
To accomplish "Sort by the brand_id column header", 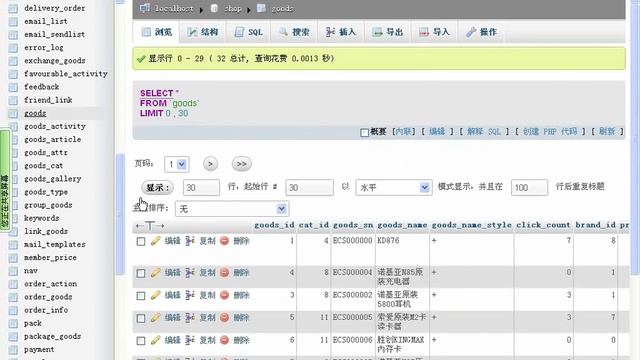I will click(x=595, y=225).
